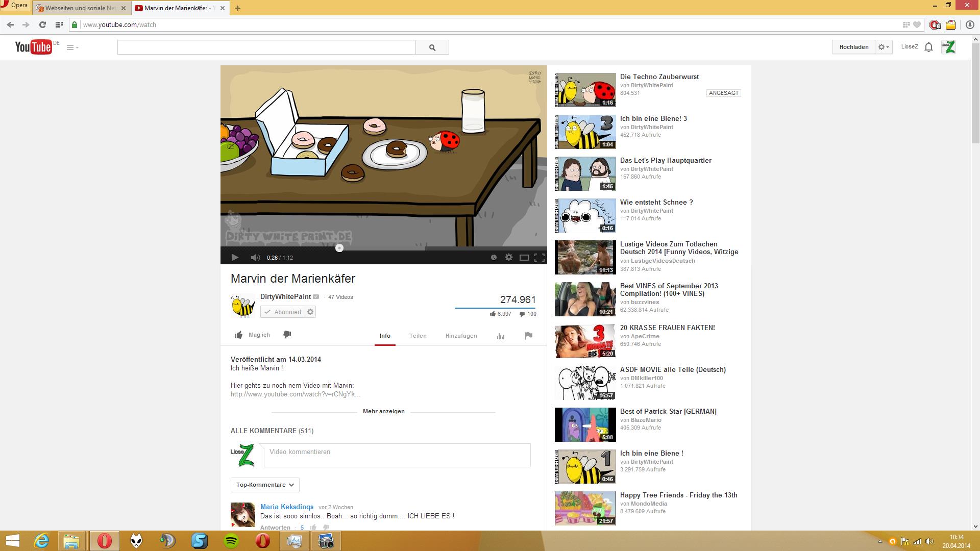980x551 pixels.
Task: Open the Top-Kommentare sort dropdown
Action: click(x=265, y=485)
